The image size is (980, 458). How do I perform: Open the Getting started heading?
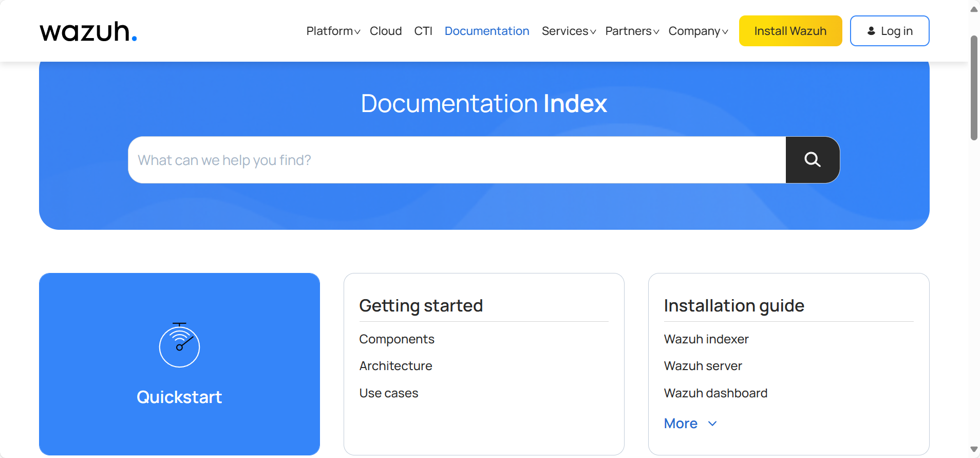point(421,306)
